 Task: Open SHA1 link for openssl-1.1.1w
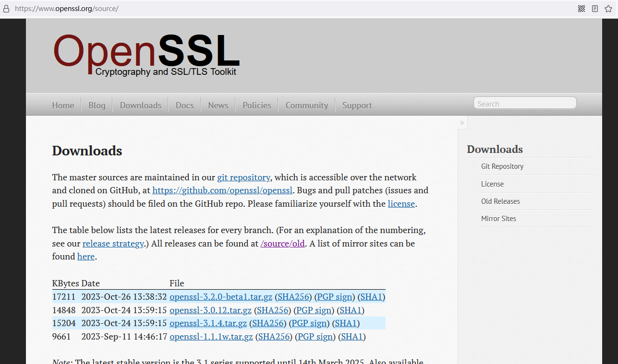[x=352, y=337]
